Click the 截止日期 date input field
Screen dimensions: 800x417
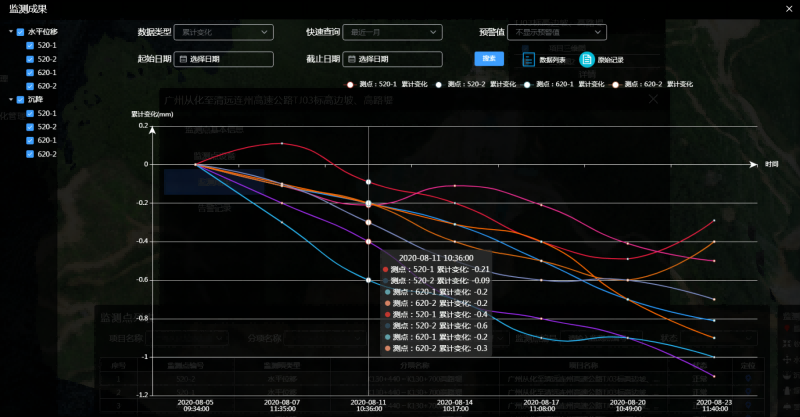(x=394, y=59)
